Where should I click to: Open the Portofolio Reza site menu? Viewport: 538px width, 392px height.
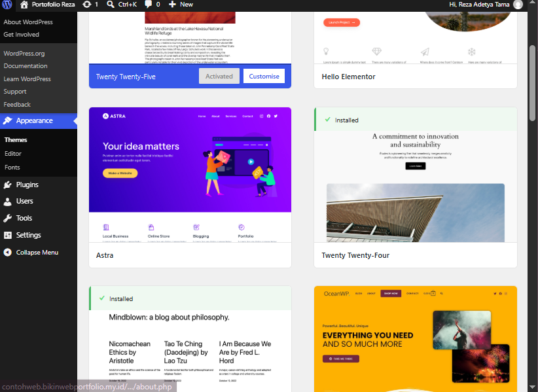coord(48,5)
